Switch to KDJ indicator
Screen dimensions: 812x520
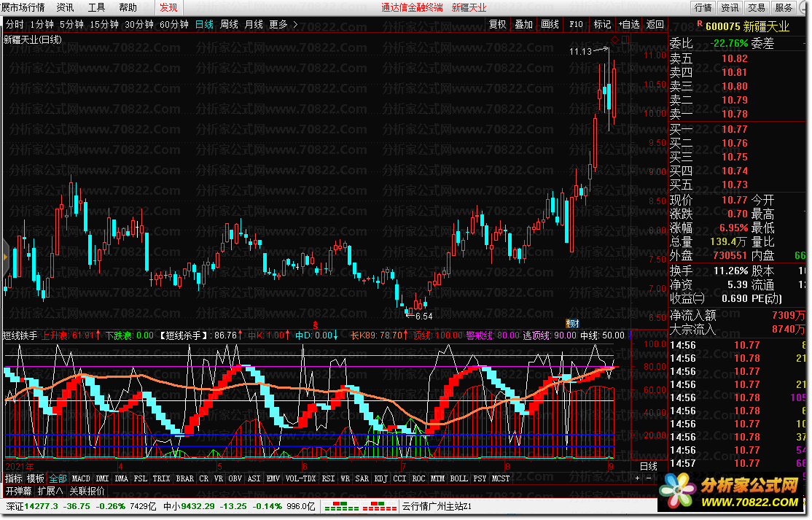pos(380,478)
